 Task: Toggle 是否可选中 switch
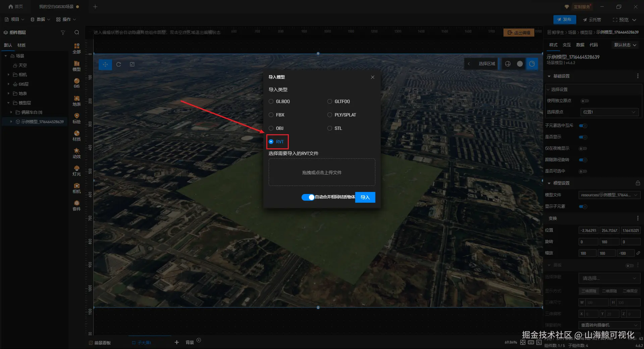point(583,171)
